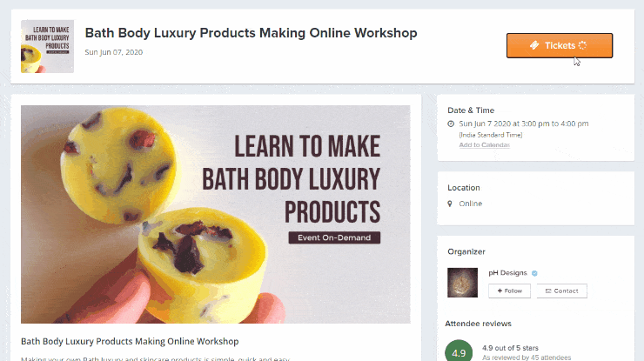644x361 pixels.
Task: Open the Add to Calendar link
Action: click(x=484, y=145)
